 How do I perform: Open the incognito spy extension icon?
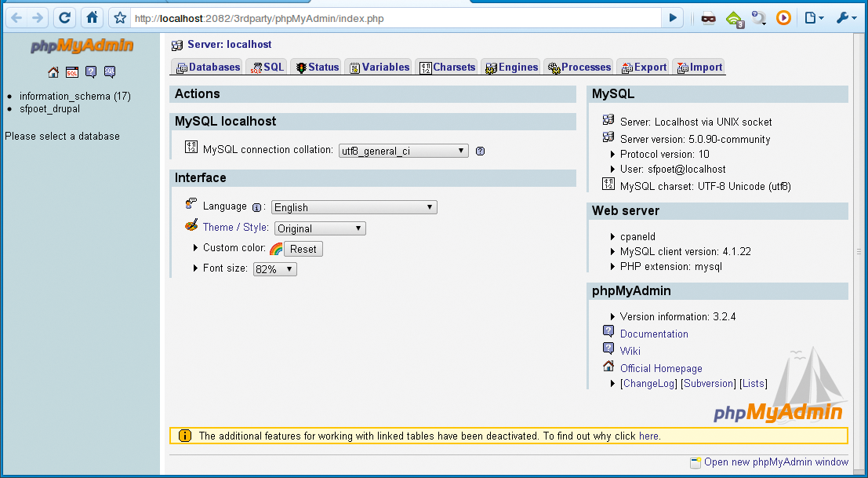[x=708, y=18]
